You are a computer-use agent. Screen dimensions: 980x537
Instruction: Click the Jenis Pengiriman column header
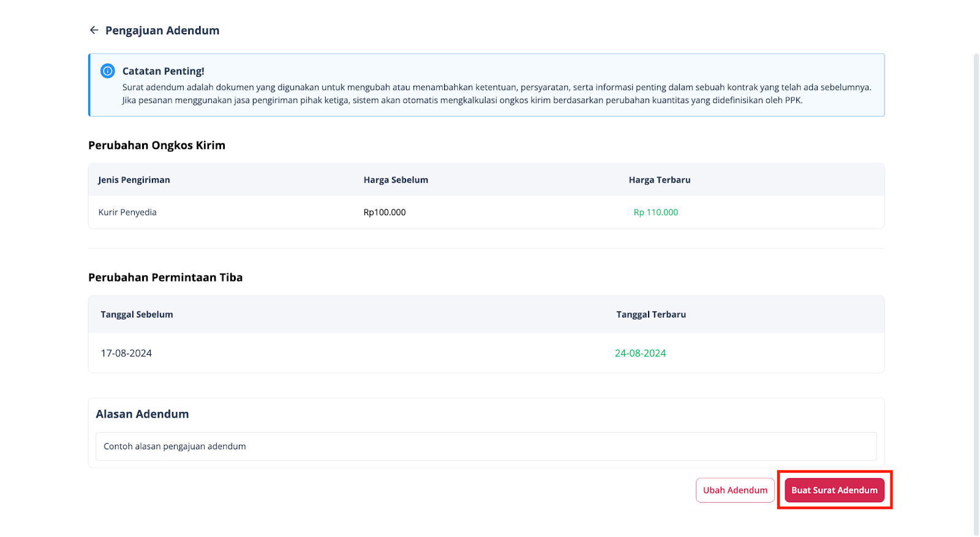coord(134,180)
